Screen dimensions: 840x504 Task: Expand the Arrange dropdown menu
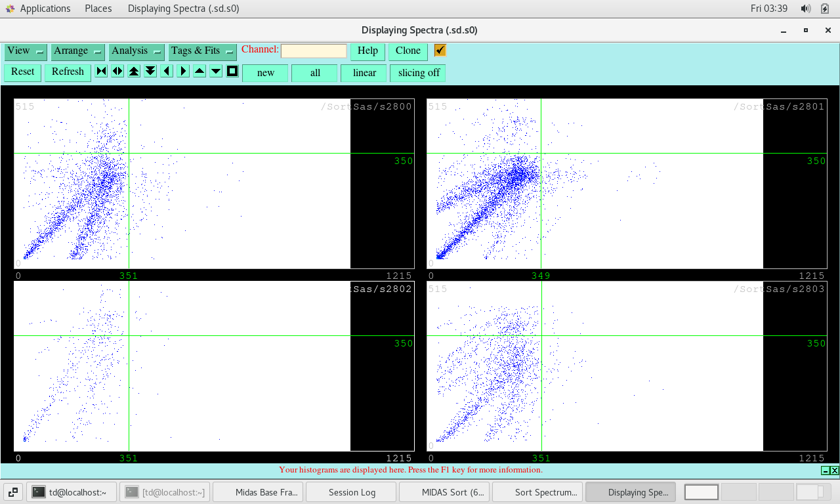click(x=77, y=51)
